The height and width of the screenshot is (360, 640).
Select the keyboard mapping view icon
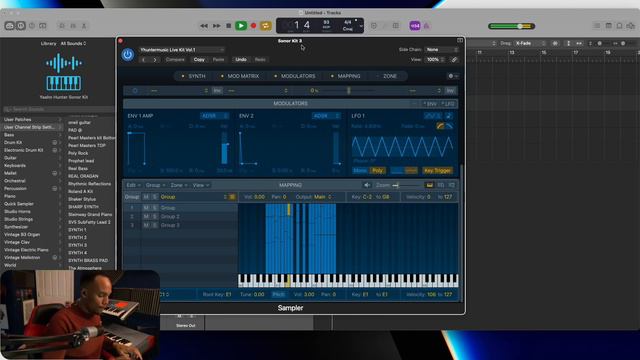[429, 185]
